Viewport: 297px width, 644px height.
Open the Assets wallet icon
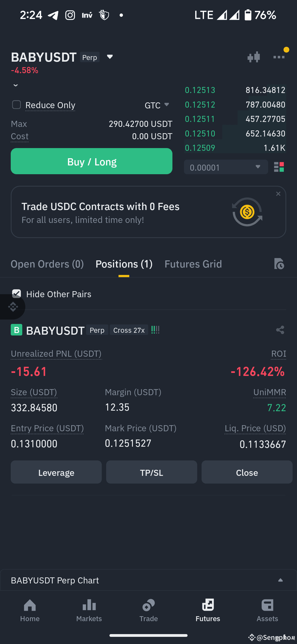pyautogui.click(x=267, y=605)
